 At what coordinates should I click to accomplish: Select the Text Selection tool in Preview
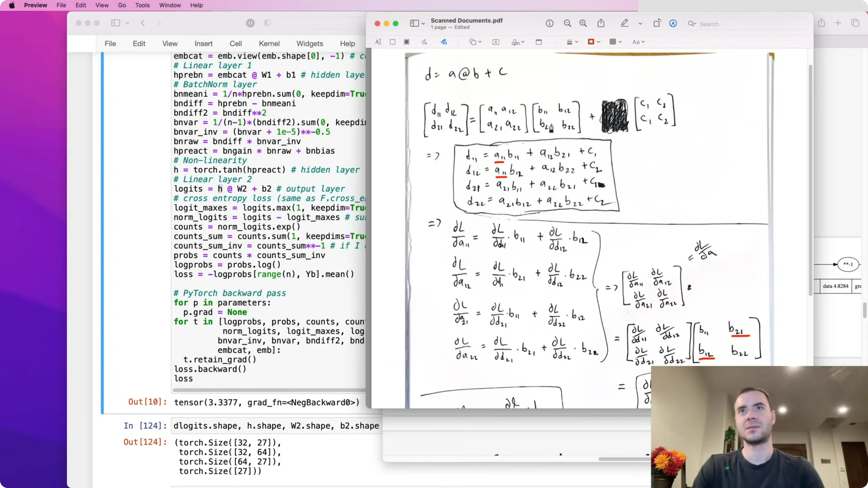coord(378,42)
